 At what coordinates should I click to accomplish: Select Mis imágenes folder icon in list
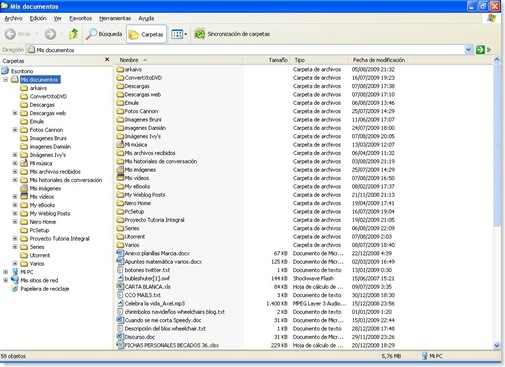(x=120, y=169)
